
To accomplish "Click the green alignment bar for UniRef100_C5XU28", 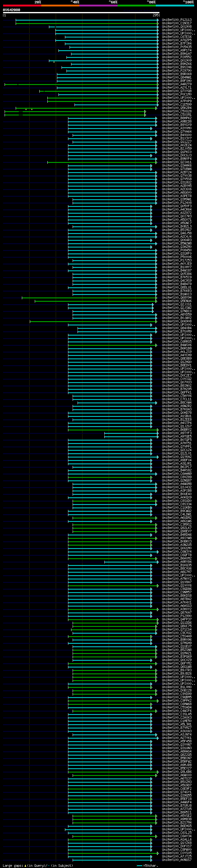I will pyautogui.click(x=75, y=111).
